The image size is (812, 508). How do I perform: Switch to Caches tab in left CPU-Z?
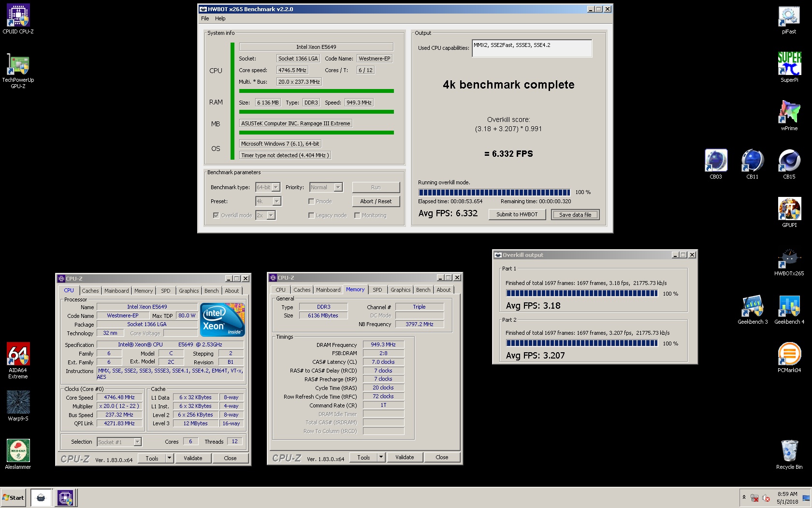point(90,291)
